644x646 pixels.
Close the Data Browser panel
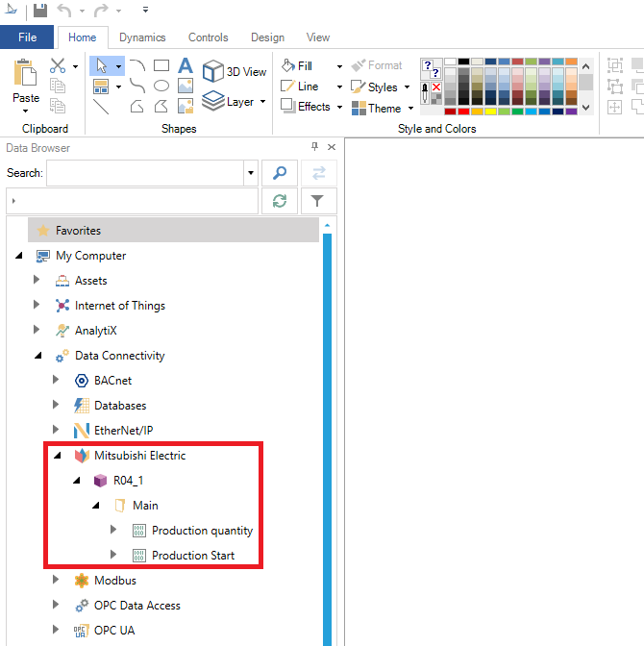(332, 147)
